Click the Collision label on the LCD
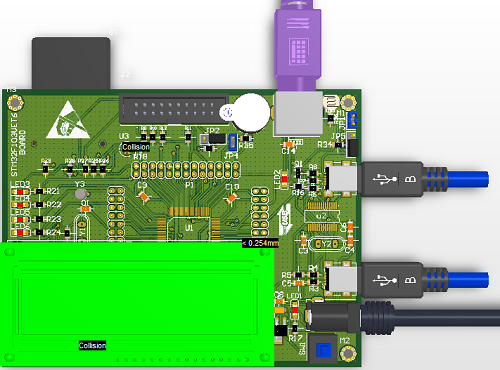This screenshot has height=370, width=500. tap(92, 345)
